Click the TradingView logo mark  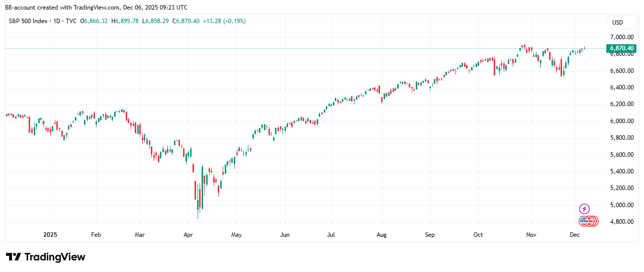[x=14, y=257]
